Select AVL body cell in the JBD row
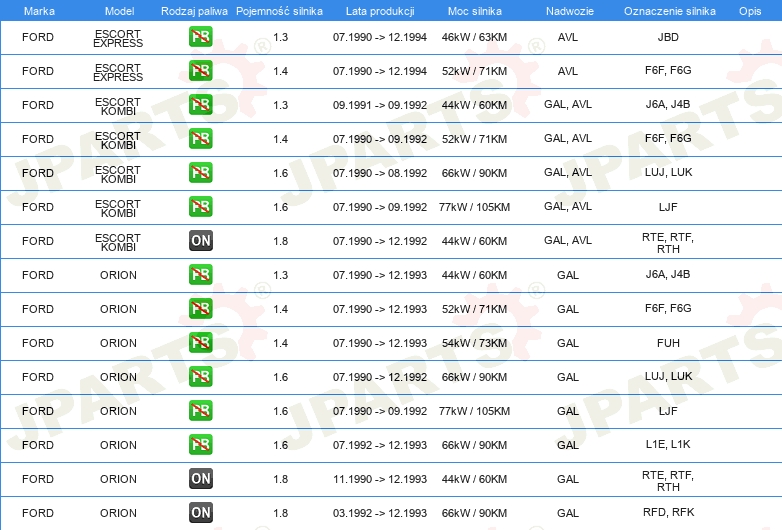 coord(568,37)
